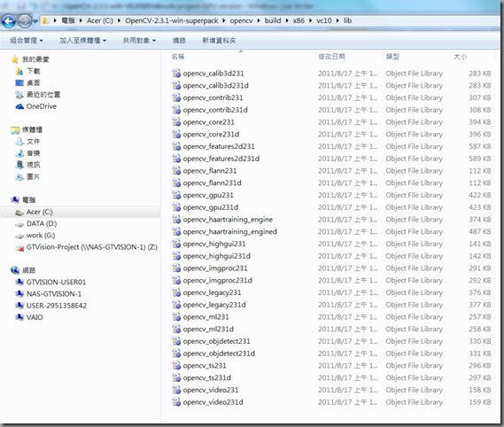
Task: Open the 加入至媒體櫃 menu
Action: [82, 41]
